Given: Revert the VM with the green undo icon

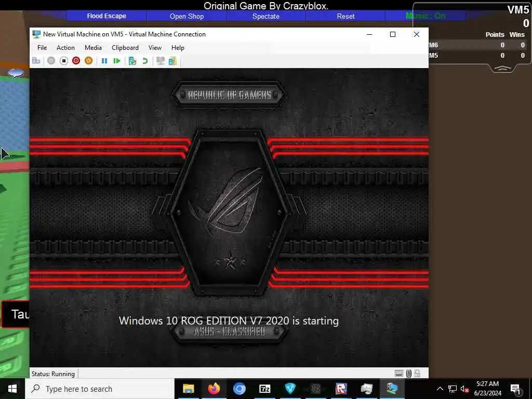Looking at the screenshot, I should 145,61.
